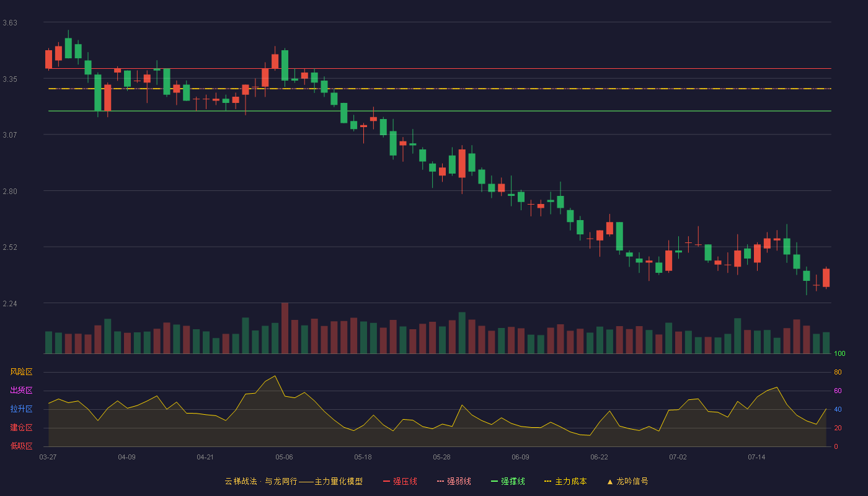Screen dimensions: 868x496
Task: Click the 3.35 price axis label
Action: (x=10, y=79)
